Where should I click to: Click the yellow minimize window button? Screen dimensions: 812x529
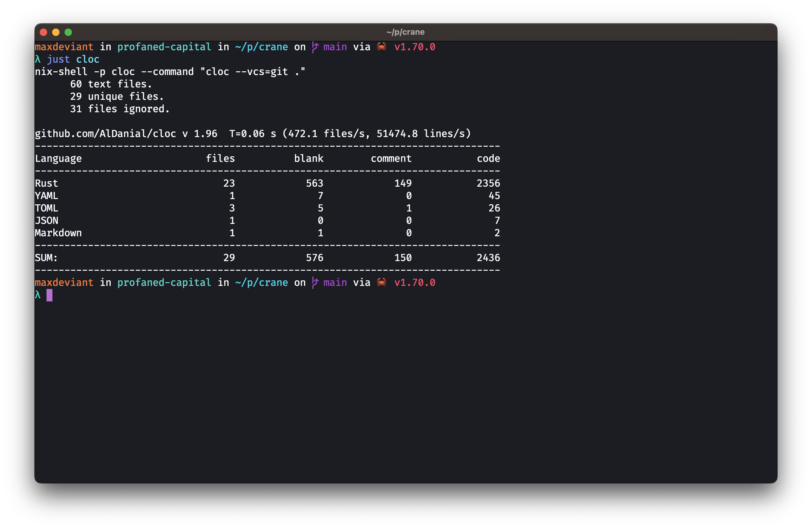coord(56,32)
